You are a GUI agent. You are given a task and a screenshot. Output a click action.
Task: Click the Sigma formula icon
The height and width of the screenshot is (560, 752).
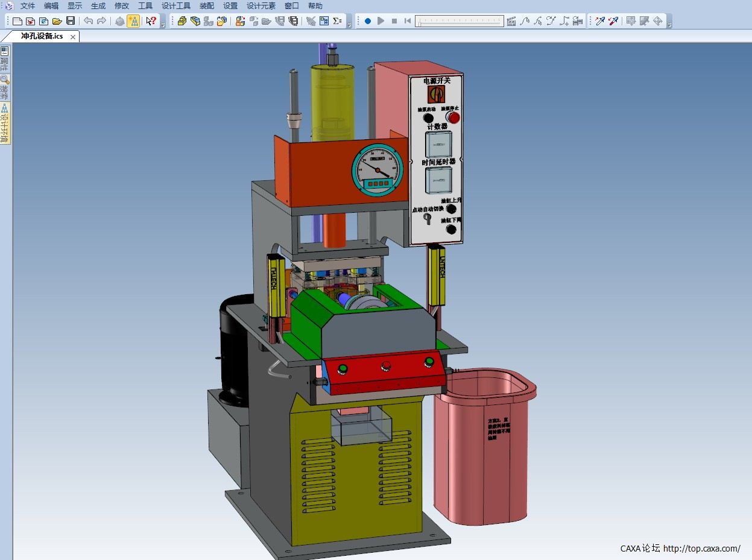[x=337, y=21]
